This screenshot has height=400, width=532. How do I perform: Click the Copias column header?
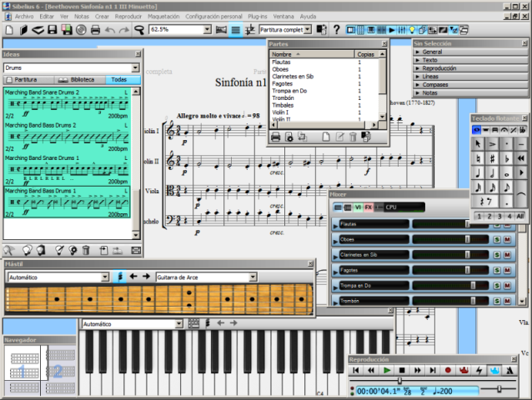click(367, 54)
